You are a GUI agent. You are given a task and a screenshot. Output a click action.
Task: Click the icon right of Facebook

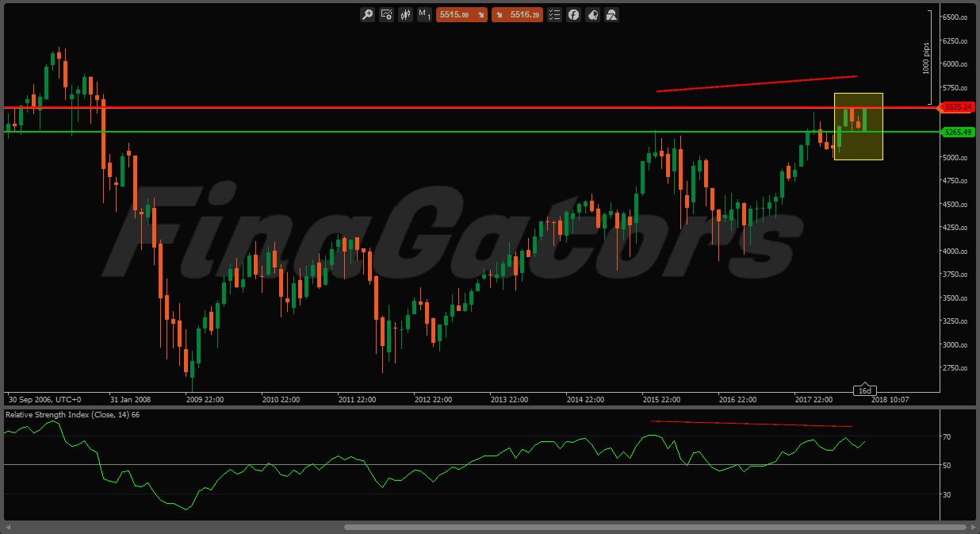click(x=592, y=14)
